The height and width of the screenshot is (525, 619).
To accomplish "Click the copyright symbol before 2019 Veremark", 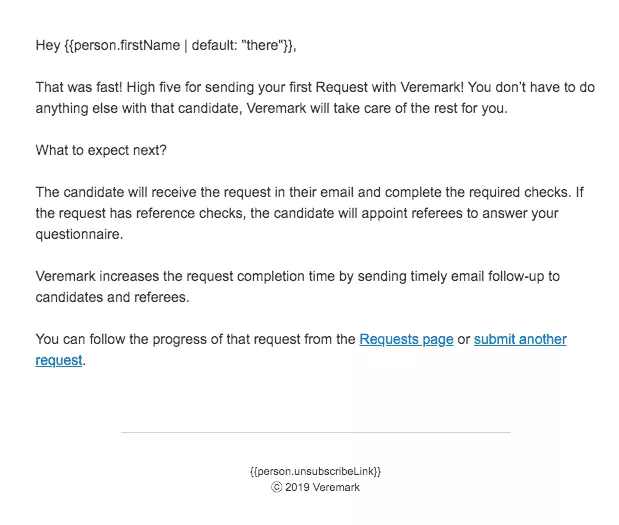I will pyautogui.click(x=276, y=487).
